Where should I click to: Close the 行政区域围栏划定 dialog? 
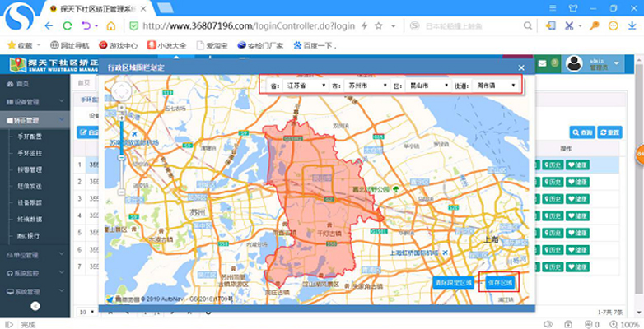520,68
